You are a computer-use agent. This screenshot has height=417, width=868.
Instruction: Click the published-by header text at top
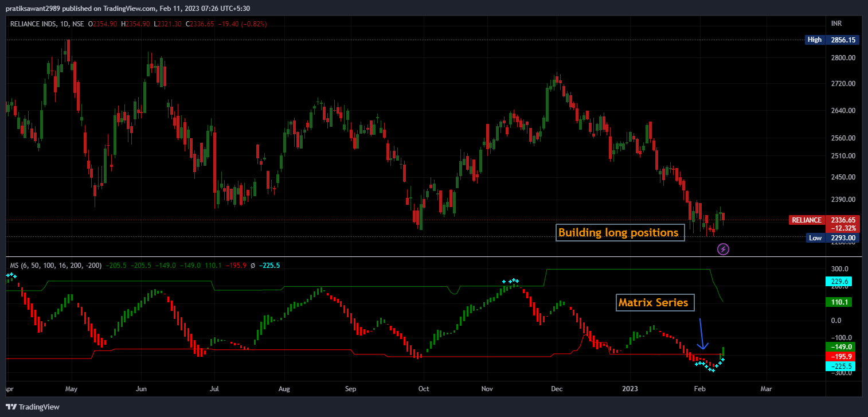[x=128, y=8]
